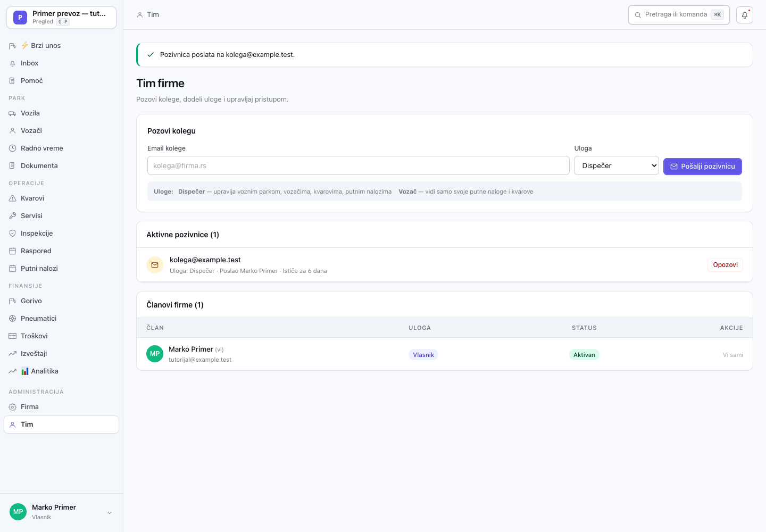Image resolution: width=766 pixels, height=532 pixels.
Task: Click the Aktivan status badge
Action: point(584,355)
